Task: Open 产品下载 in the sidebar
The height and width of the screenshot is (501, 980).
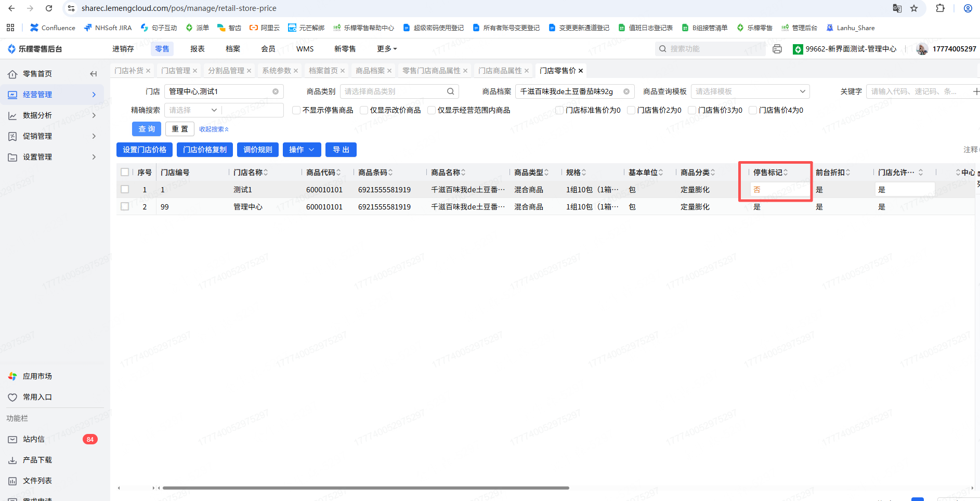Action: (37, 460)
